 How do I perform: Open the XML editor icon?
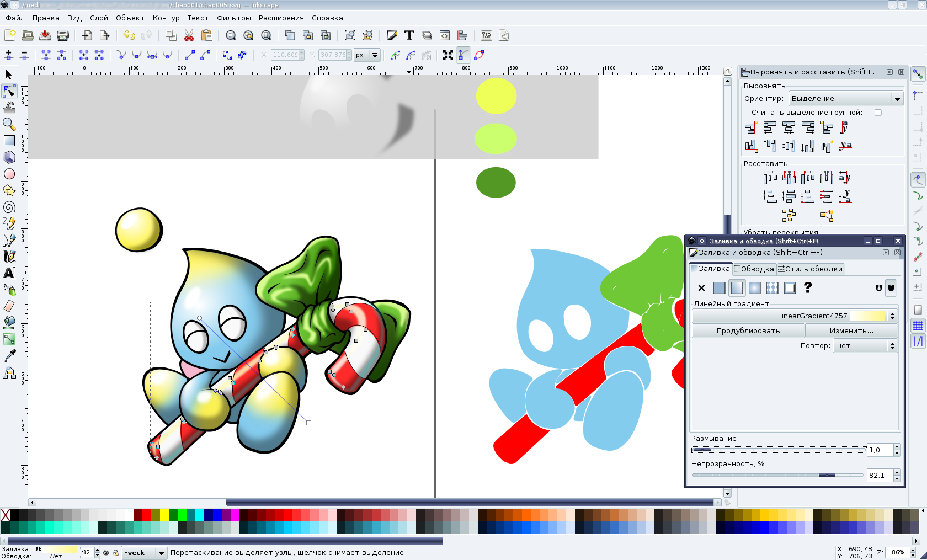click(445, 35)
